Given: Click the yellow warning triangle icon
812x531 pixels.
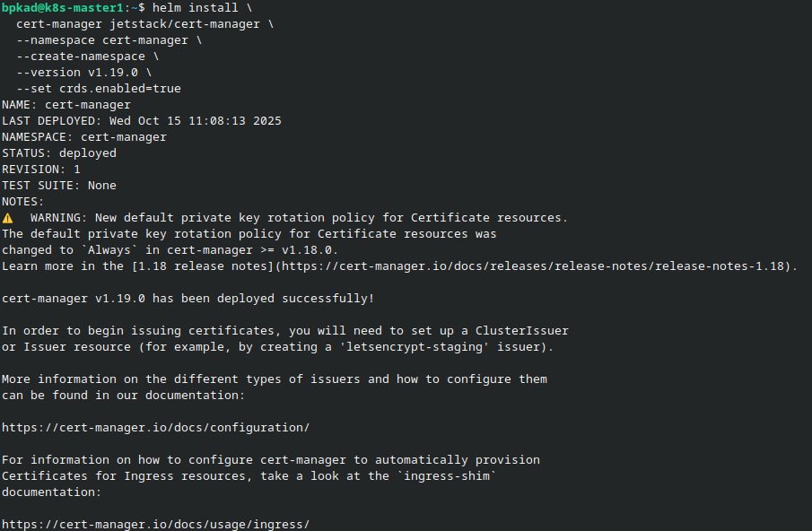Looking at the screenshot, I should coord(8,218).
